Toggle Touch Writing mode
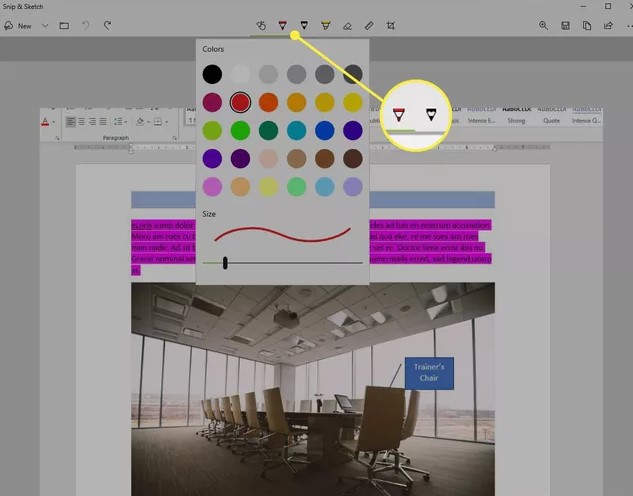Screen dimensions: 633x496 pos(261,25)
